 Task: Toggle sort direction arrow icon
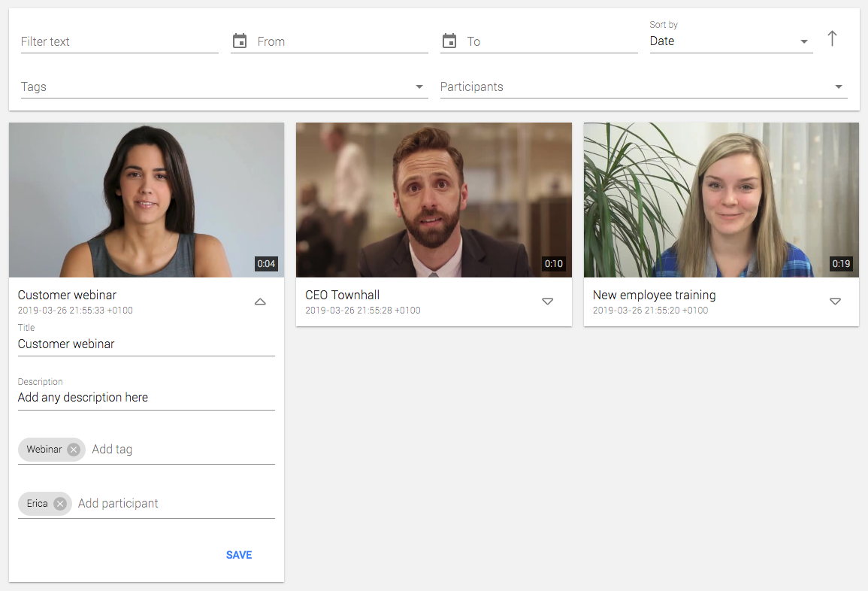pyautogui.click(x=832, y=39)
